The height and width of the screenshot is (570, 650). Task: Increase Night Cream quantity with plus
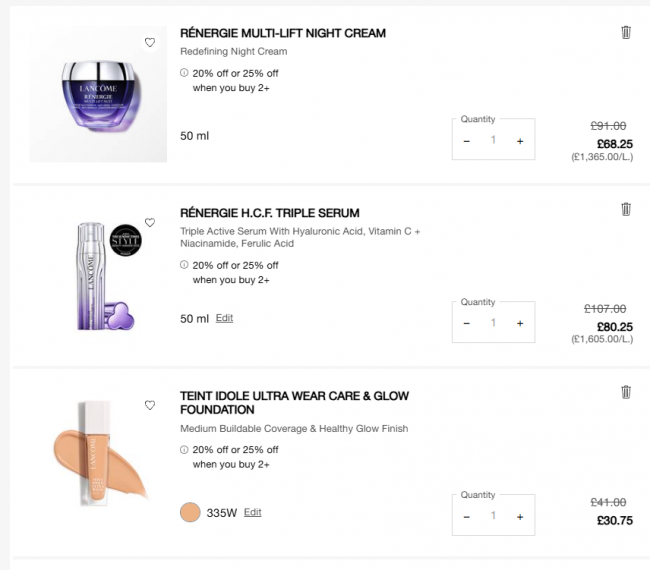tap(520, 141)
